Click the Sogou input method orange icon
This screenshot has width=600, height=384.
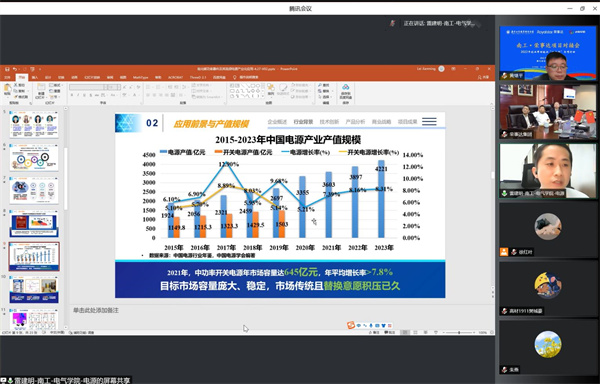[351, 325]
